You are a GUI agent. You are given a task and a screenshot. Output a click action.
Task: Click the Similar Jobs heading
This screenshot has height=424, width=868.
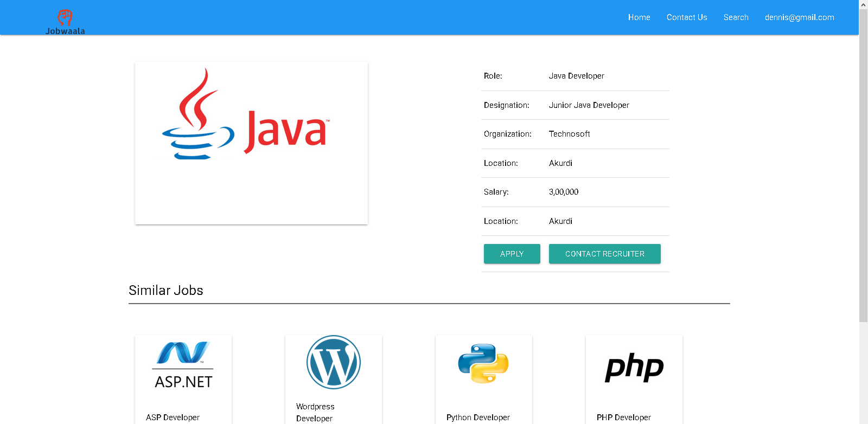point(166,291)
